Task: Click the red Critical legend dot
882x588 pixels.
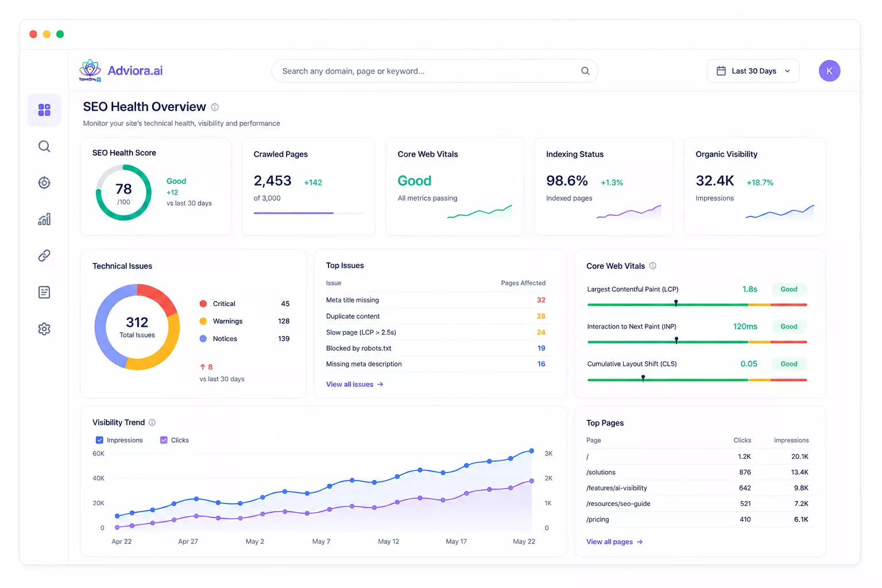Action: point(203,304)
